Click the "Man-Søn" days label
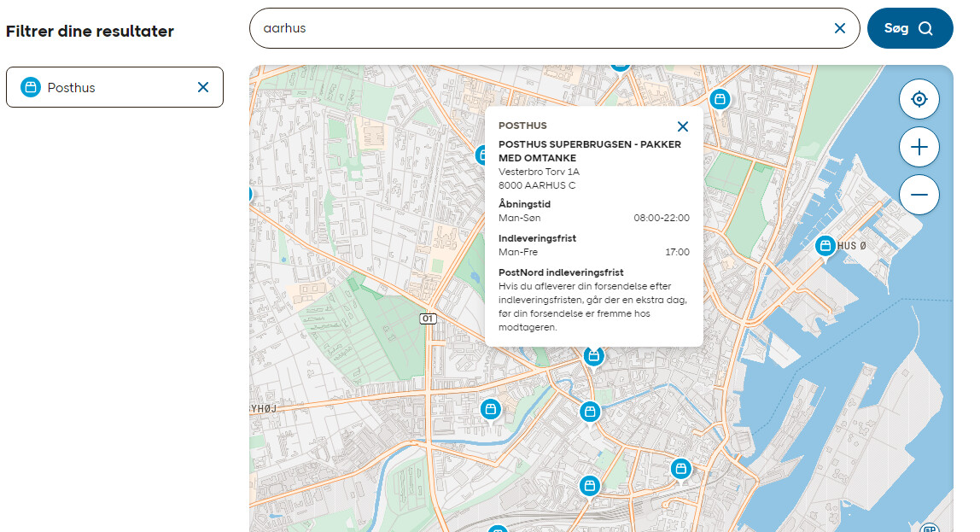980x532 pixels. 519,218
